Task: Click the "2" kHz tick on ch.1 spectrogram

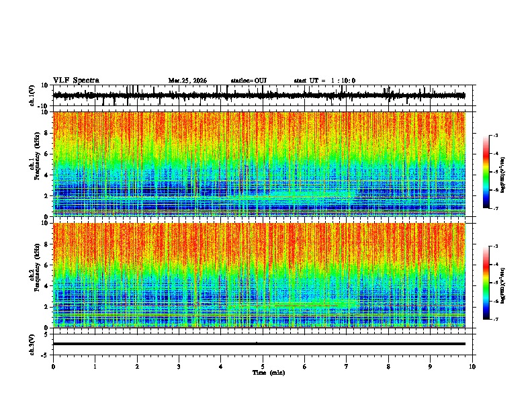Action: coord(47,196)
